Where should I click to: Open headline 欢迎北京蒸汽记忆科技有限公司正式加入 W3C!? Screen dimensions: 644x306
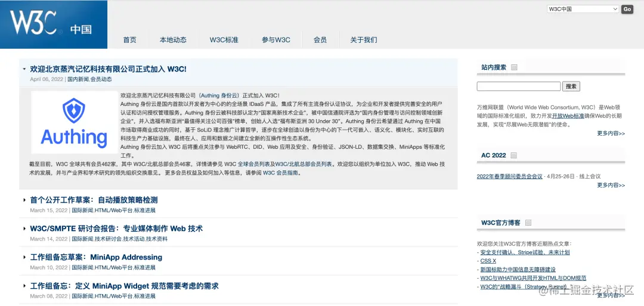tap(108, 69)
